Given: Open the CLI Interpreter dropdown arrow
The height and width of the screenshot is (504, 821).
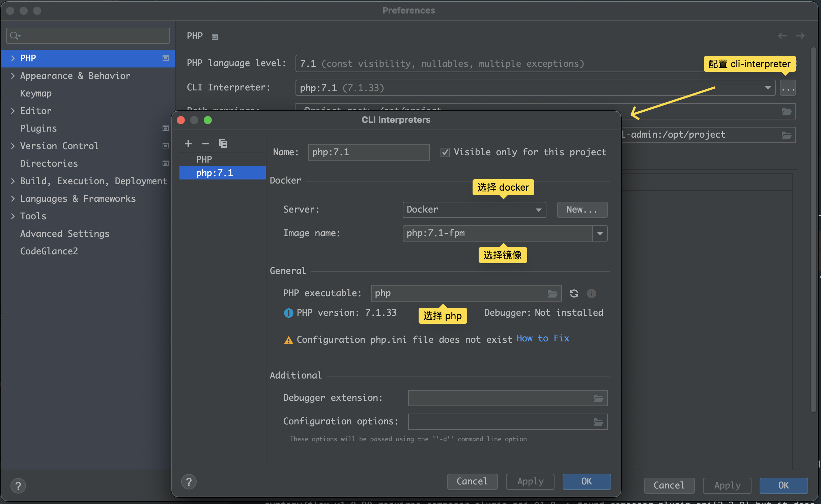Looking at the screenshot, I should click(768, 88).
